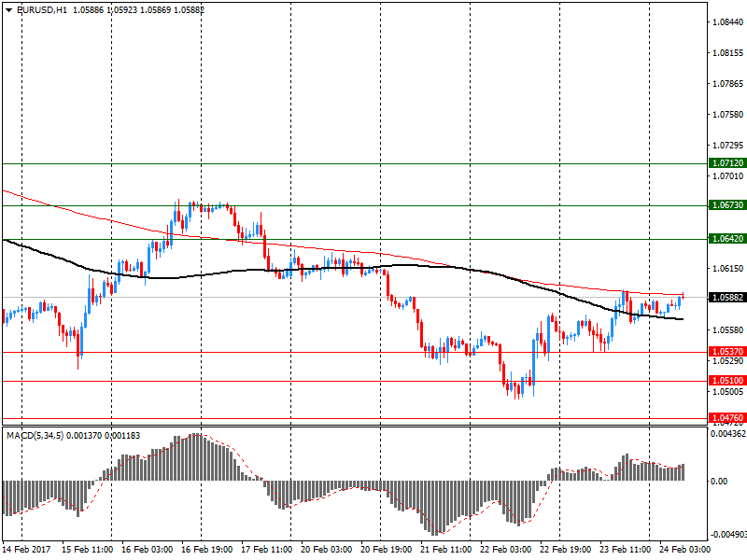
Task: Click the MACD 0.004362 scale maximum value
Action: tap(728, 434)
